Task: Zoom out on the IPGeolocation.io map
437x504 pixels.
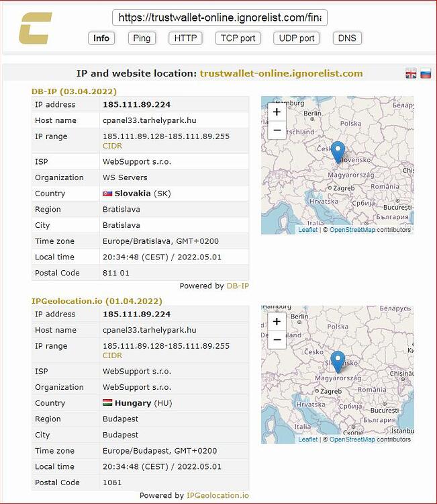Action: coord(277,340)
